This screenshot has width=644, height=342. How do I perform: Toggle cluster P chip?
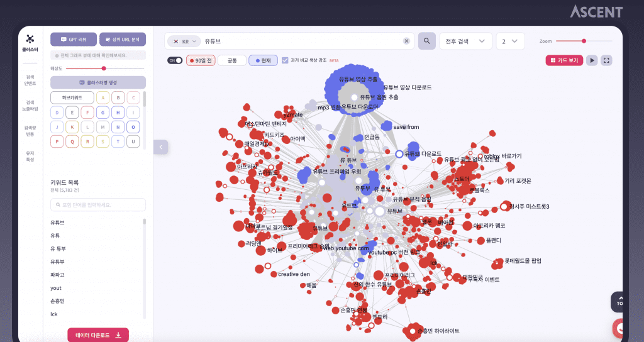pos(57,141)
